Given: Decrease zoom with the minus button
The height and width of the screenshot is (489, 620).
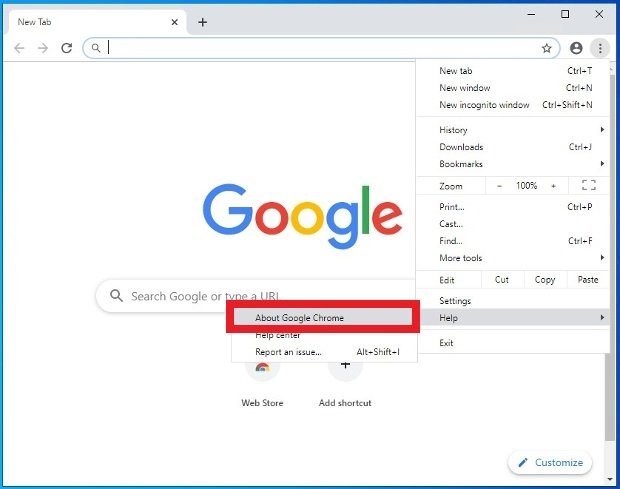Looking at the screenshot, I should pos(499,186).
